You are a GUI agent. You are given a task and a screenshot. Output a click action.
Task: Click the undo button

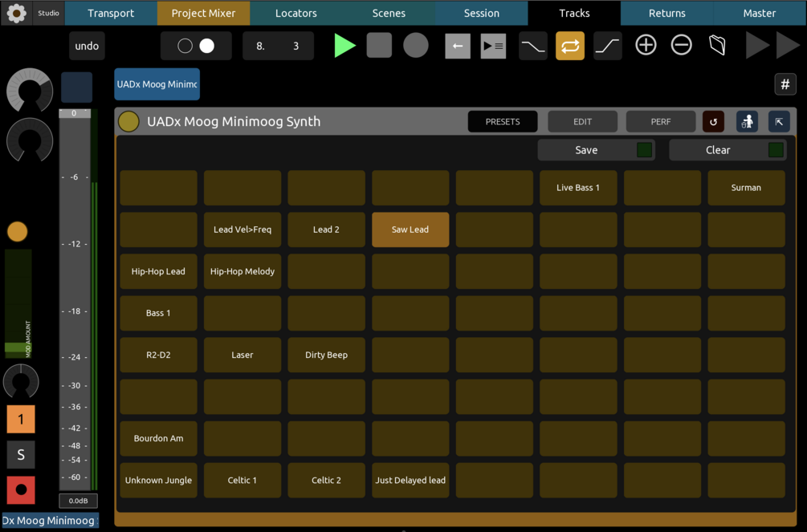click(87, 46)
